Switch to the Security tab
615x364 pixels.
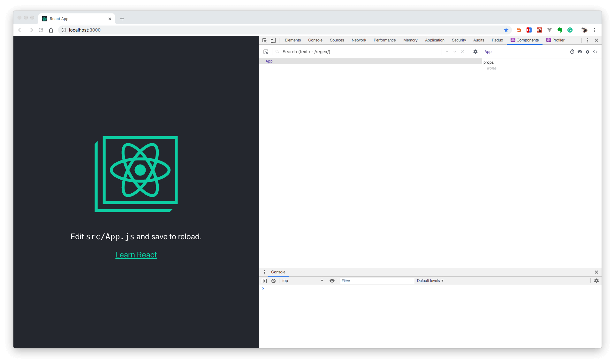[459, 40]
